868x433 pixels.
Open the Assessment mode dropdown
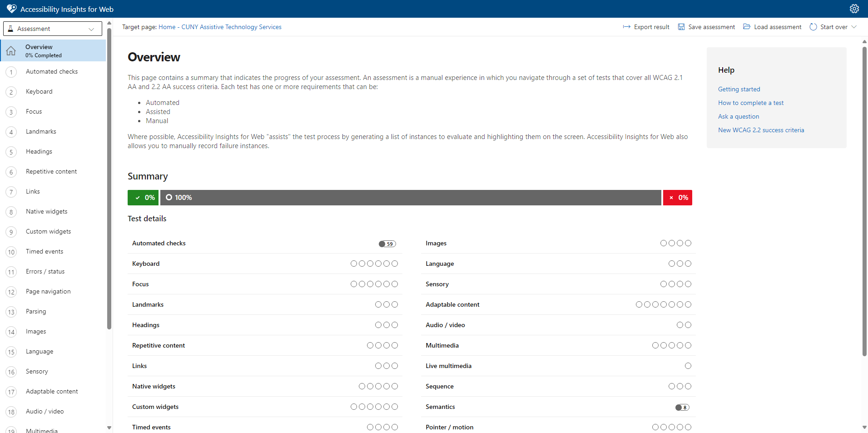click(53, 29)
